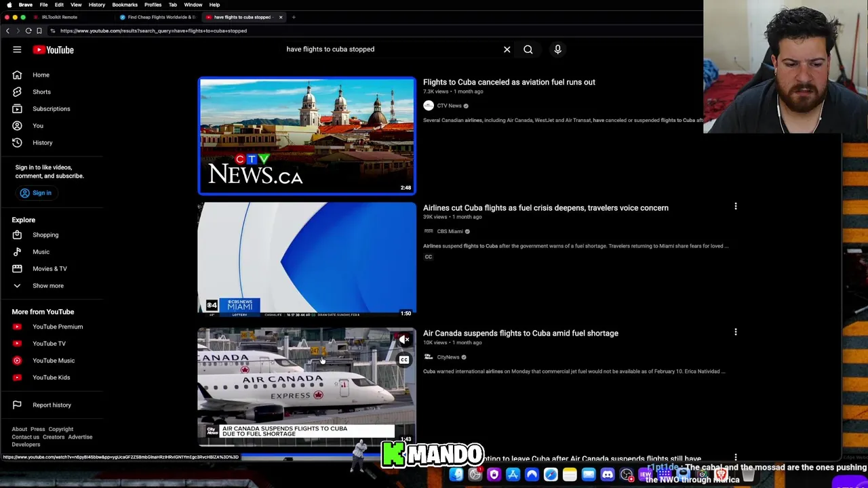Image resolution: width=868 pixels, height=488 pixels.
Task: Open CTV News Cuba flights thumbnail
Action: click(x=307, y=136)
